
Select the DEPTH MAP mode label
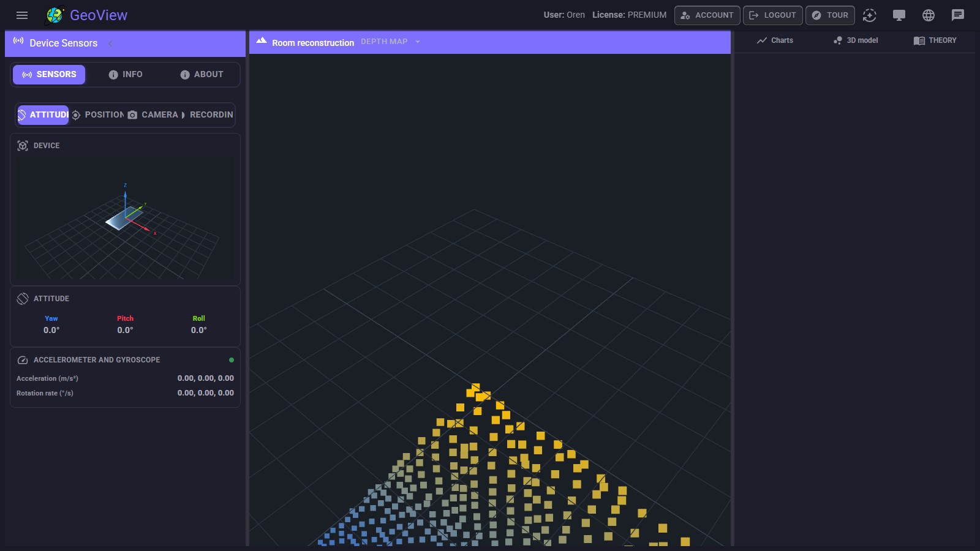point(384,42)
